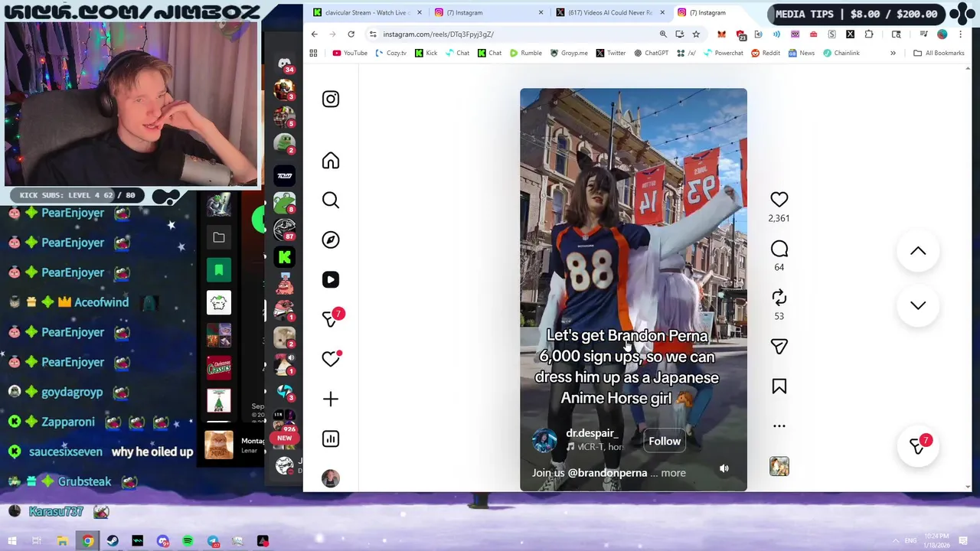The width and height of the screenshot is (980, 551).
Task: Toggle reel sound with speaker icon
Action: 724,468
